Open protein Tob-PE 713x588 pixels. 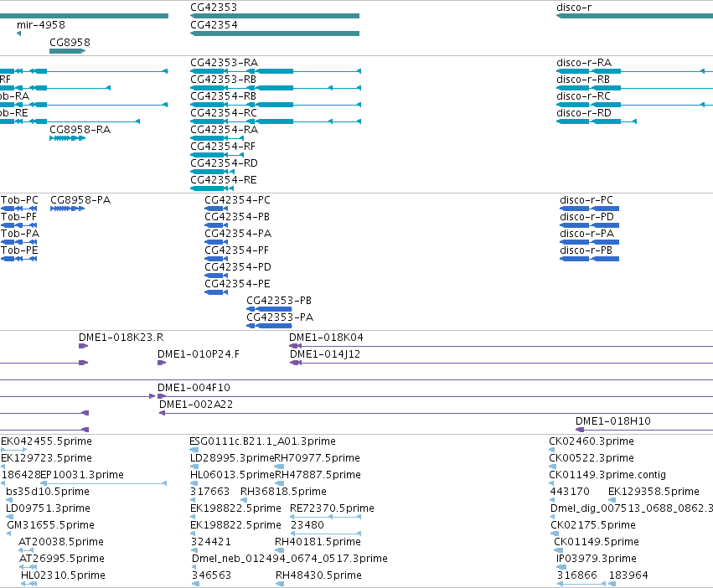19,250
